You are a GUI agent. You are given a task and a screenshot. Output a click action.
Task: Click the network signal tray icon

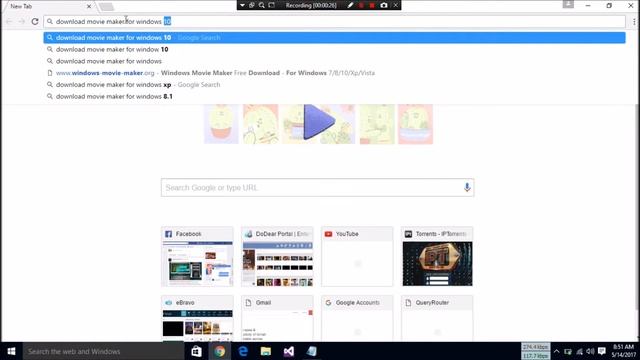(x=579, y=351)
